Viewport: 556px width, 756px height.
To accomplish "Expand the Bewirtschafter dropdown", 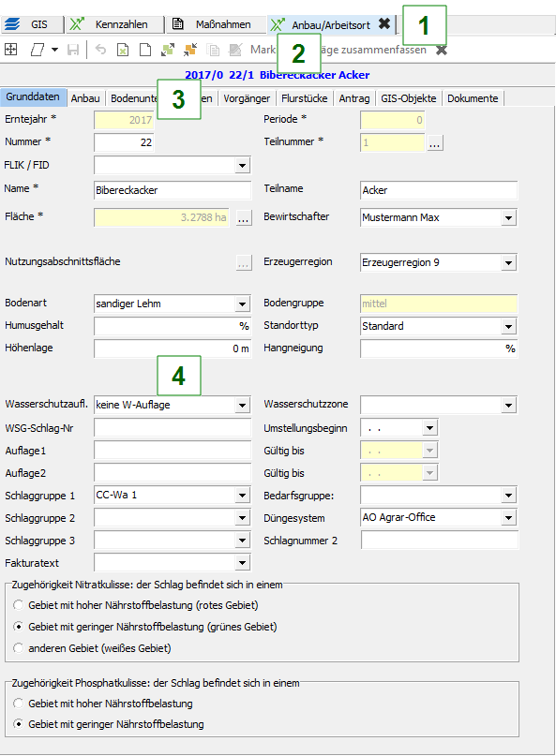I will click(507, 216).
